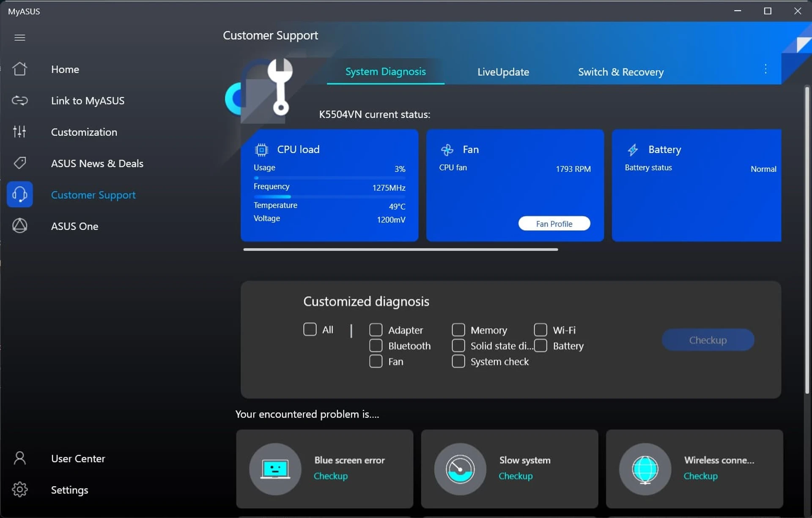Select Customer Support in sidebar
The image size is (812, 518).
tap(93, 195)
